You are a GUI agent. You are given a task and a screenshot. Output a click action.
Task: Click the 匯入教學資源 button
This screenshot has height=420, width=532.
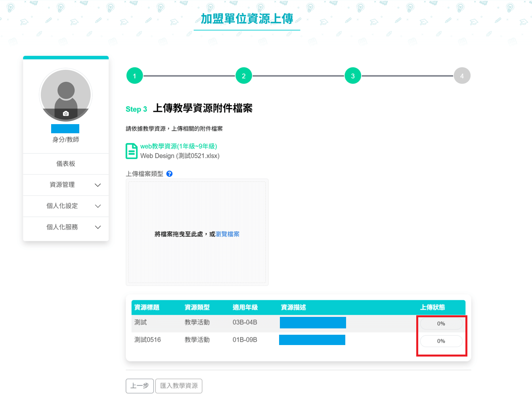[x=179, y=386]
